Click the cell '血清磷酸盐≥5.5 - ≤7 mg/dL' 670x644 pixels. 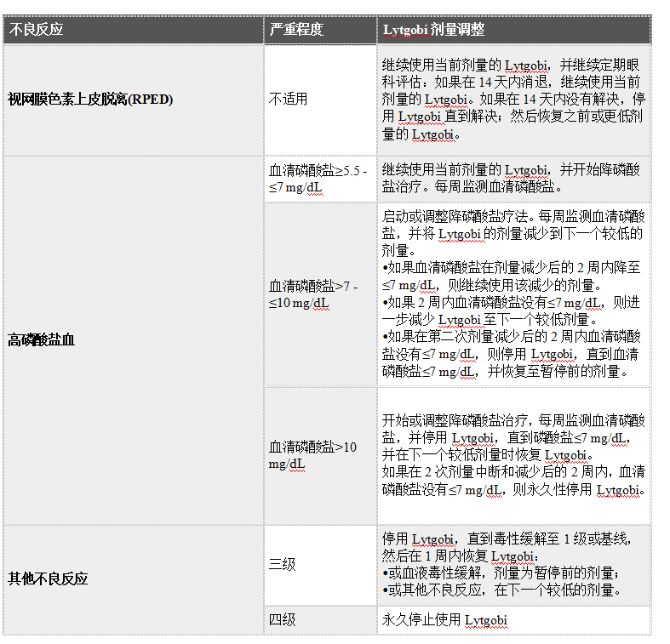(x=320, y=179)
